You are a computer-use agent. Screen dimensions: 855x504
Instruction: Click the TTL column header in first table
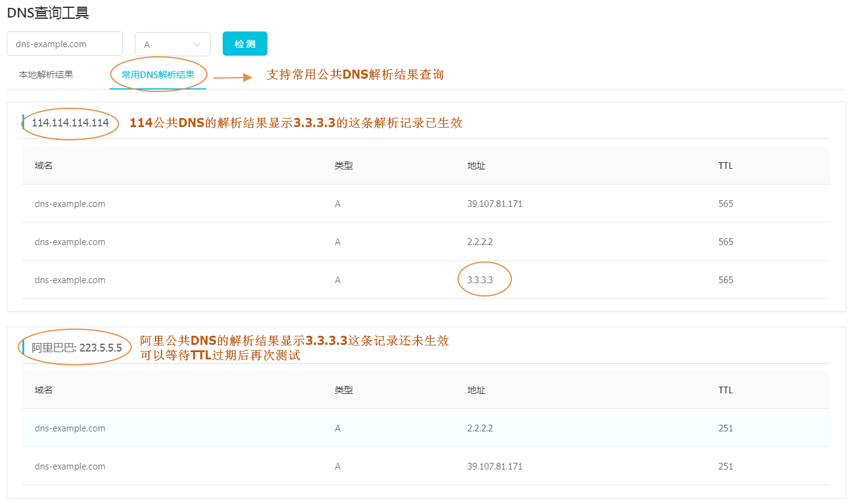click(726, 166)
